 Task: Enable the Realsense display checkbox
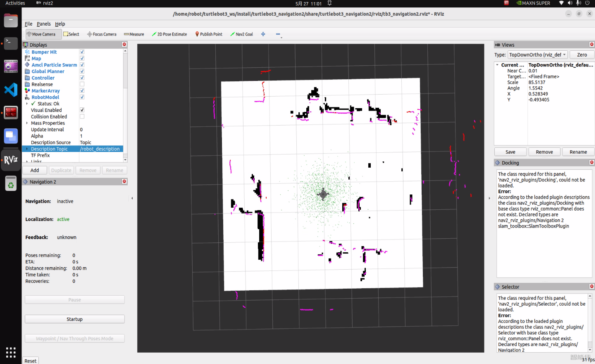click(82, 84)
